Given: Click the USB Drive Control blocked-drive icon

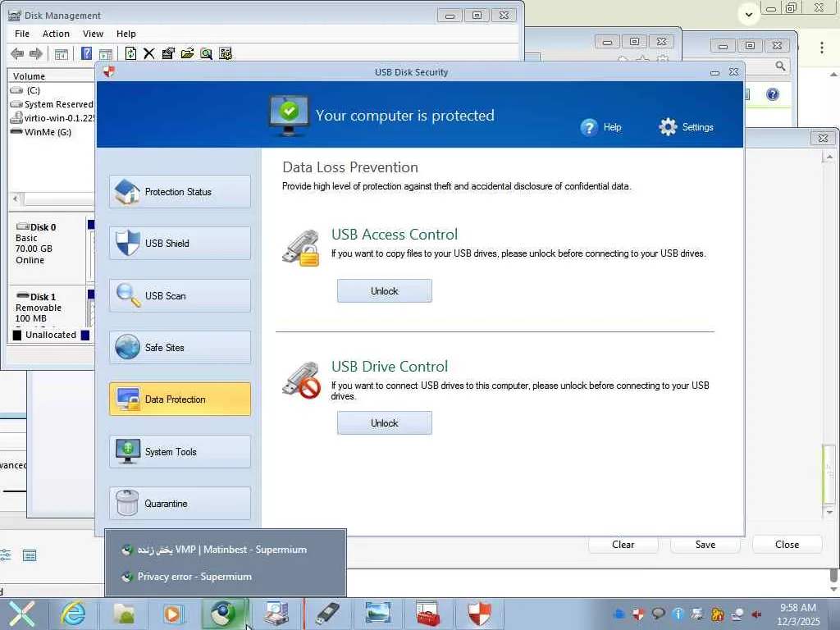Looking at the screenshot, I should pos(301,380).
